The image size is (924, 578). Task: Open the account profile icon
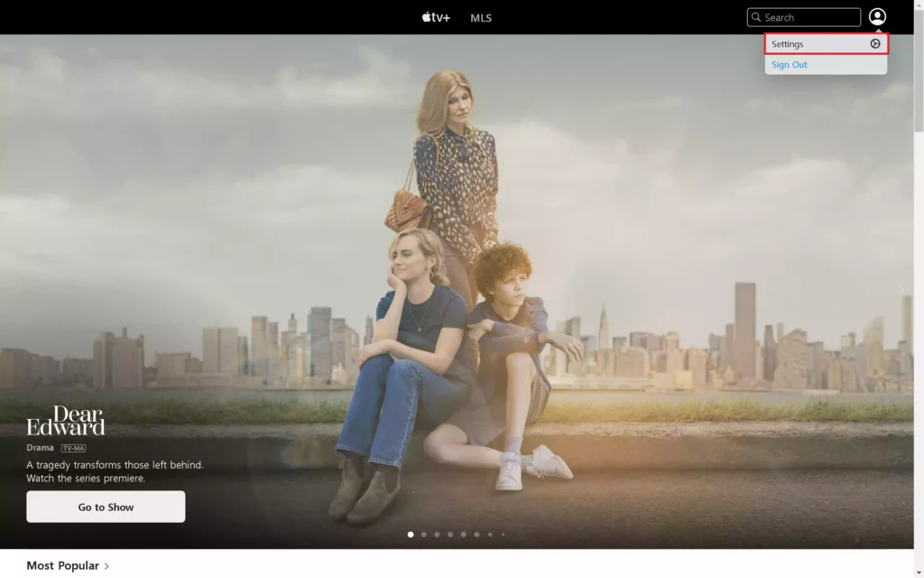pyautogui.click(x=877, y=17)
